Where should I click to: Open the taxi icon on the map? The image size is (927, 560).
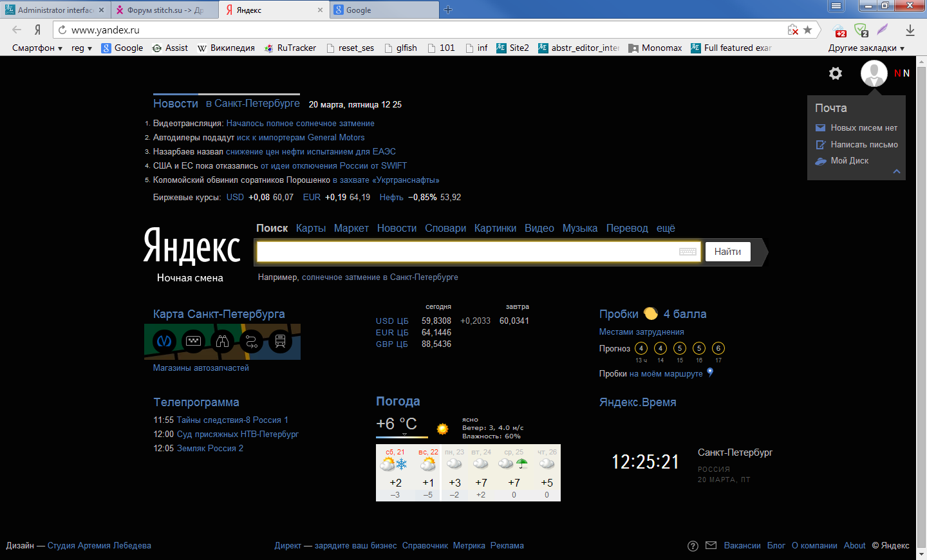tap(193, 341)
